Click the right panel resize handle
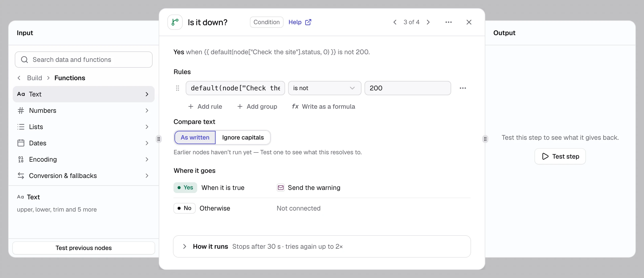This screenshot has width=644, height=278. 485,139
